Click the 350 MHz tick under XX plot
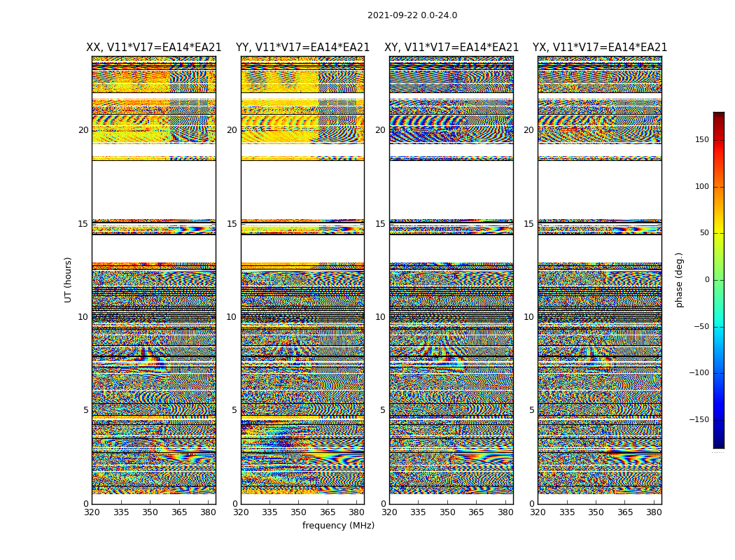735x560 pixels. (x=150, y=512)
